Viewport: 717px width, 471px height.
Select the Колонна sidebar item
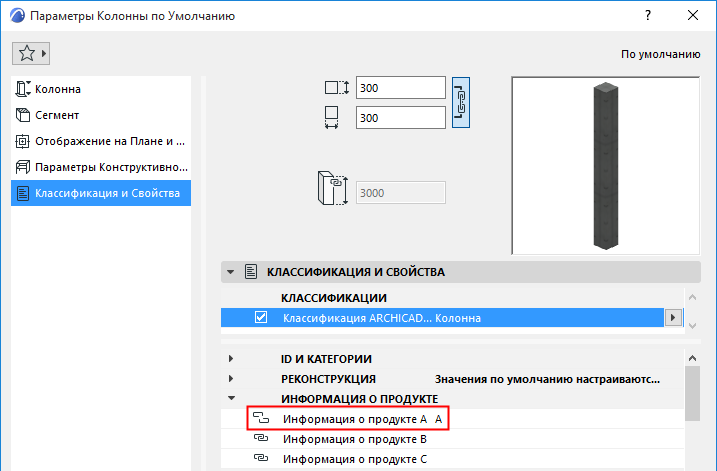point(101,89)
